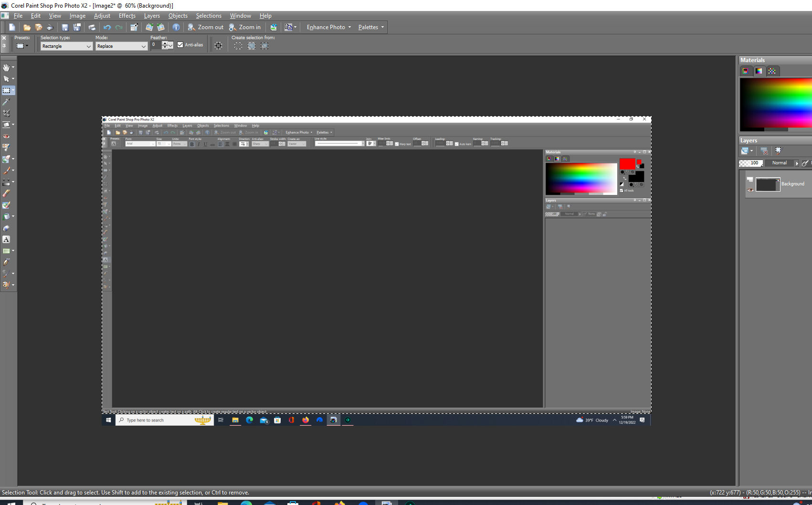Click the Save As icon
The height and width of the screenshot is (505, 812).
[x=77, y=27]
